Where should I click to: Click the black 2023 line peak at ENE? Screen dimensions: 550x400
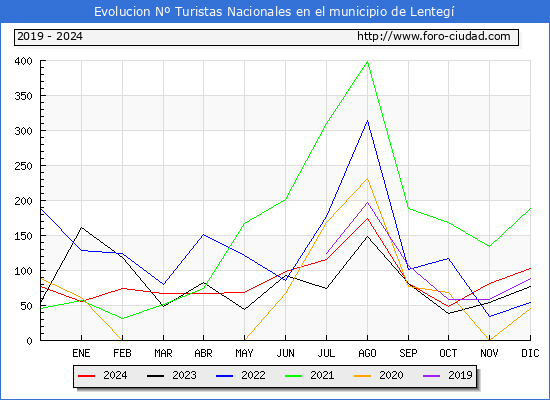point(81,227)
